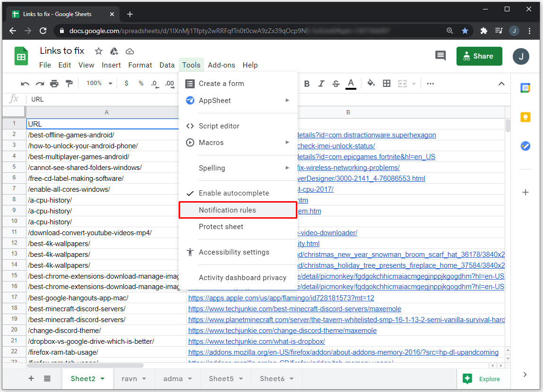Open the Sheet5 tab options arrow

(241, 379)
